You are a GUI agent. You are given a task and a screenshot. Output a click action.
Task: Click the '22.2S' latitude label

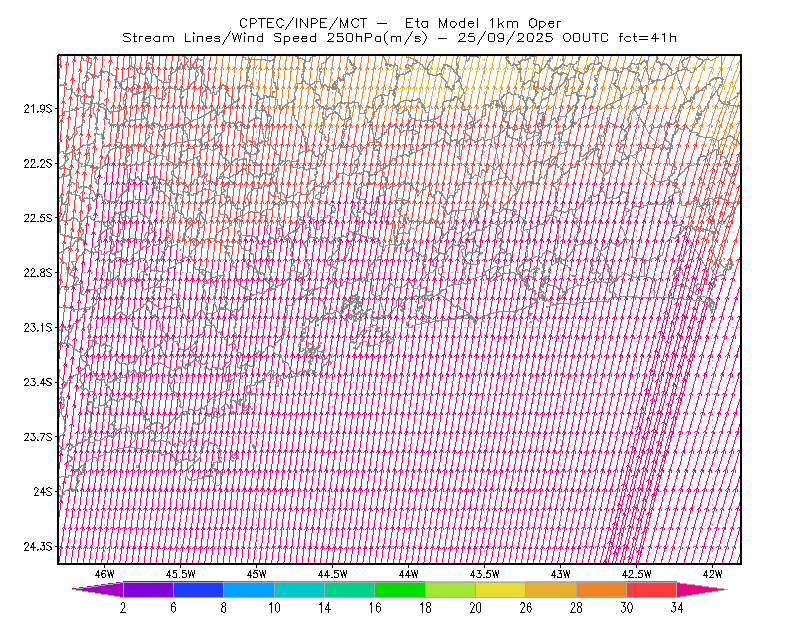(x=38, y=163)
